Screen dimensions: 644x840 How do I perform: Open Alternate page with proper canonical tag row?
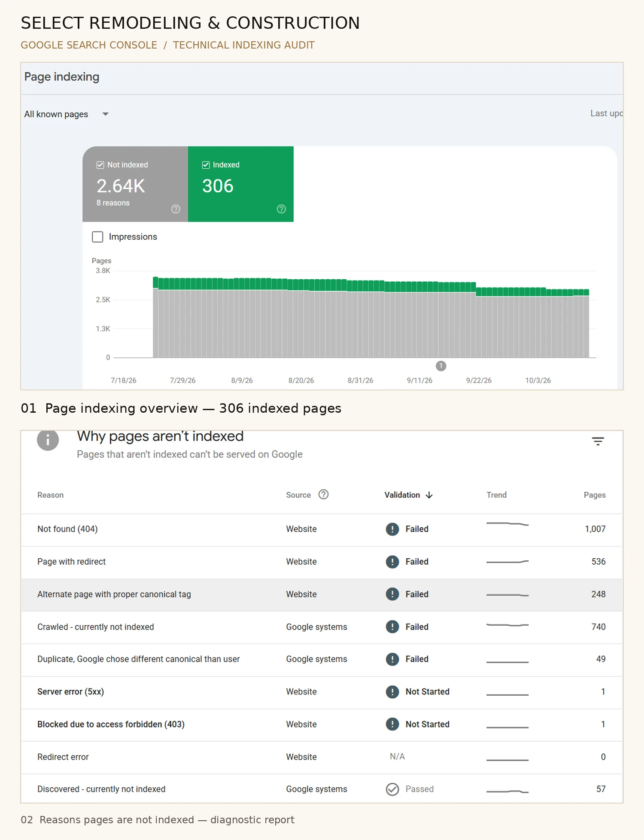pos(322,595)
